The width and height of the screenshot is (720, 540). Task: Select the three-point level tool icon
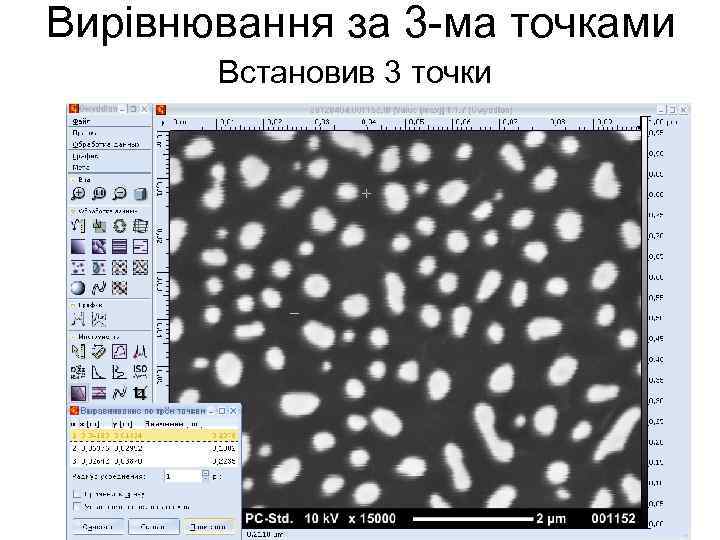(x=79, y=393)
